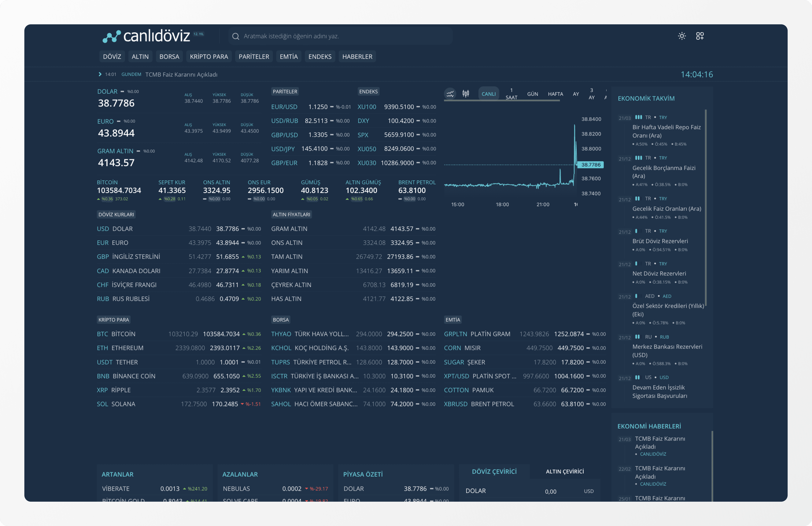Expand the news ticker chevron arrow
This screenshot has height=526, width=812.
[x=100, y=74]
